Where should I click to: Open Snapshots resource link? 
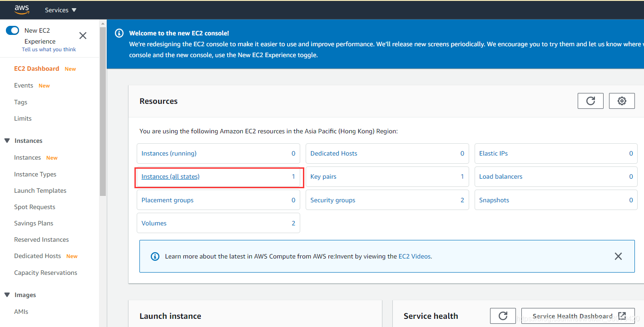click(494, 200)
